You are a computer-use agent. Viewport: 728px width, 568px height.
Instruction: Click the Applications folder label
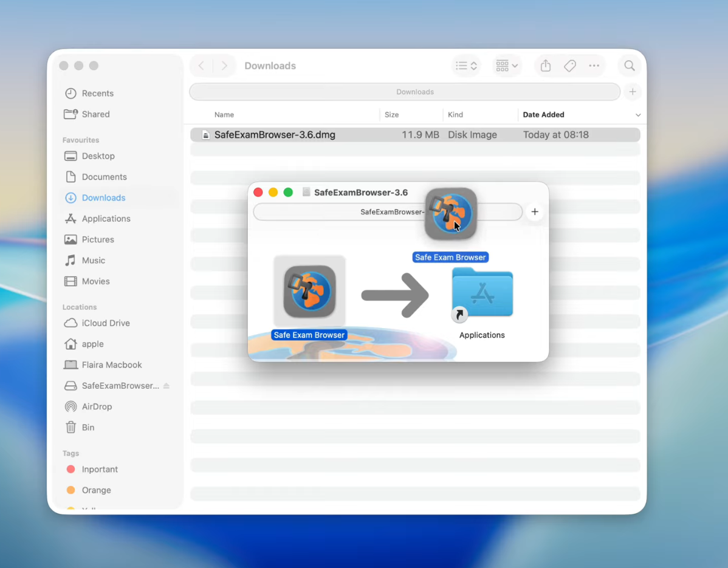tap(482, 335)
